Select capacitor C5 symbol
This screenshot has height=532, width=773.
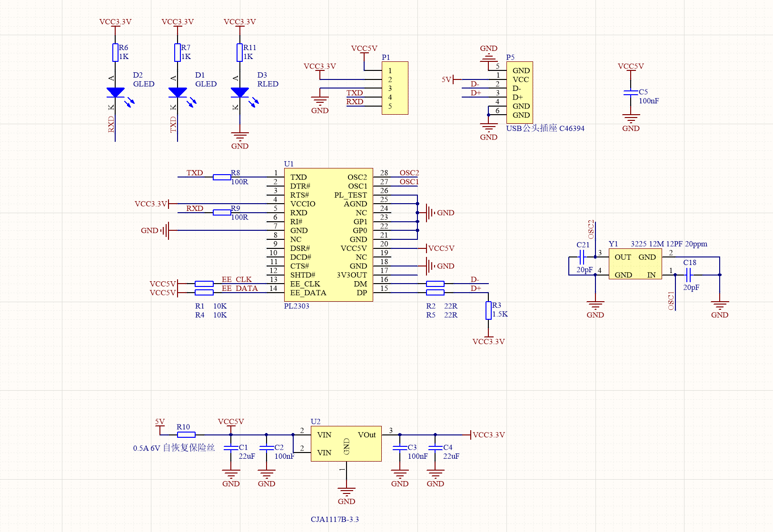(x=631, y=92)
